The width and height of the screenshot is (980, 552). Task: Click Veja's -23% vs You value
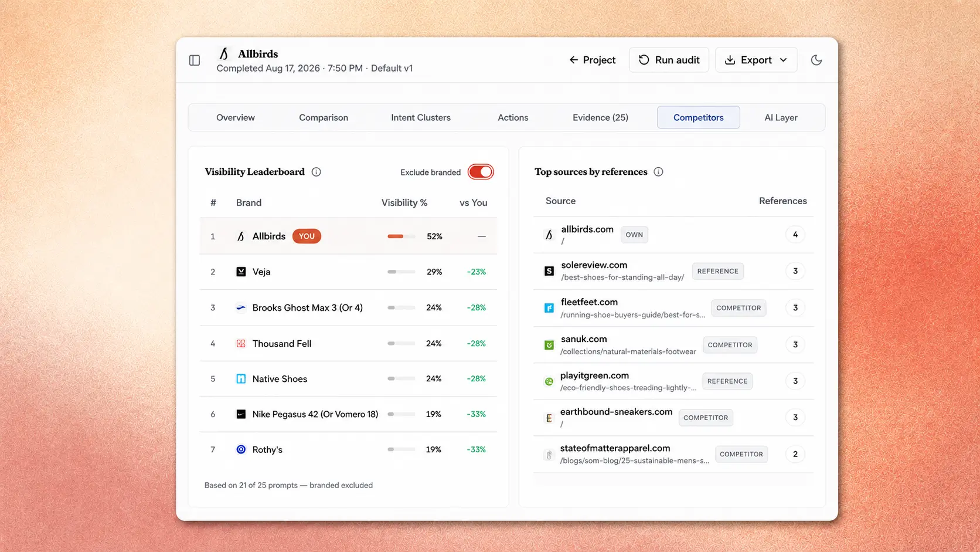[x=477, y=272]
